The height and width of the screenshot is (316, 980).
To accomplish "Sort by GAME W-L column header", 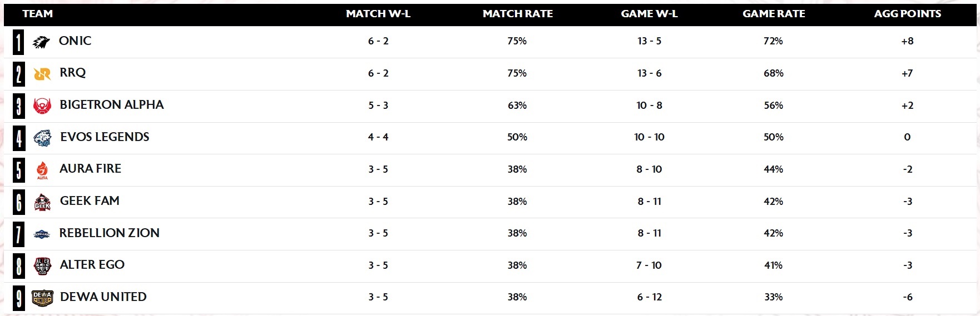I will point(650,14).
